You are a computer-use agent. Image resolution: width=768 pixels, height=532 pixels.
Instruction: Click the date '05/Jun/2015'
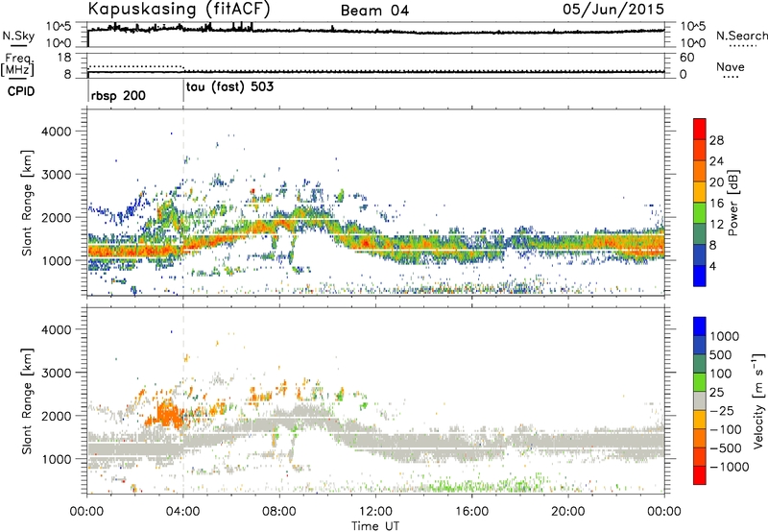tap(613, 9)
